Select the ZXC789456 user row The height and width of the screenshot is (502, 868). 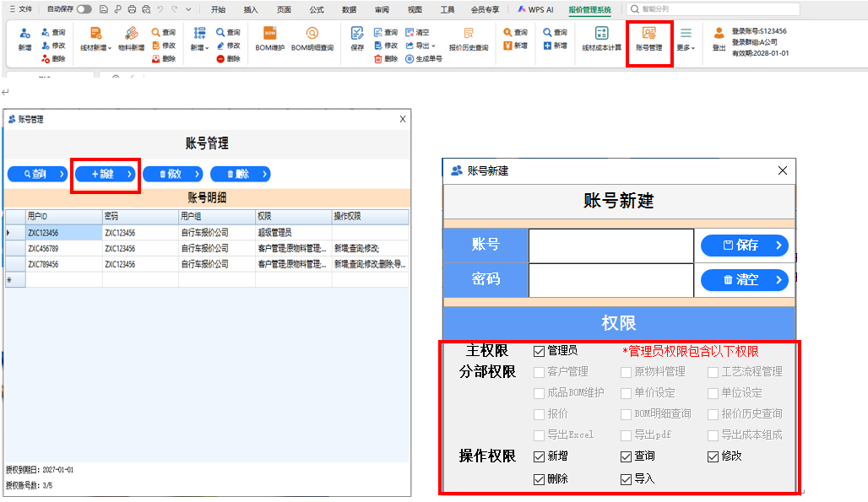207,264
